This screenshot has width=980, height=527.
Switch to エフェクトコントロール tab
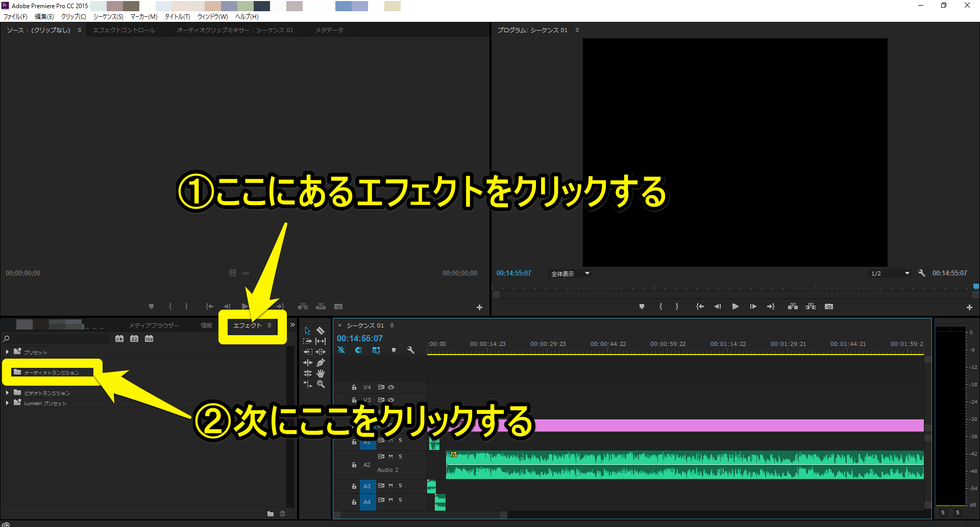coord(124,30)
